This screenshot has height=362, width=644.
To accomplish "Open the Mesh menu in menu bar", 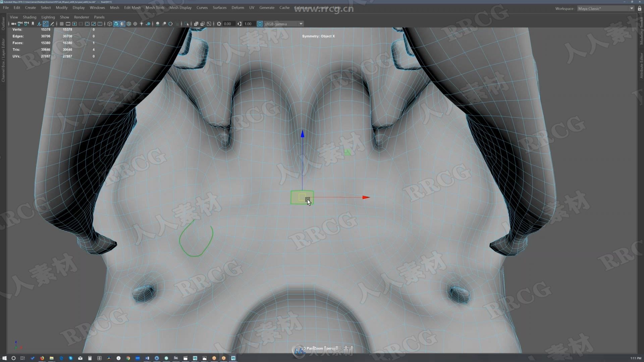I will coord(114,8).
